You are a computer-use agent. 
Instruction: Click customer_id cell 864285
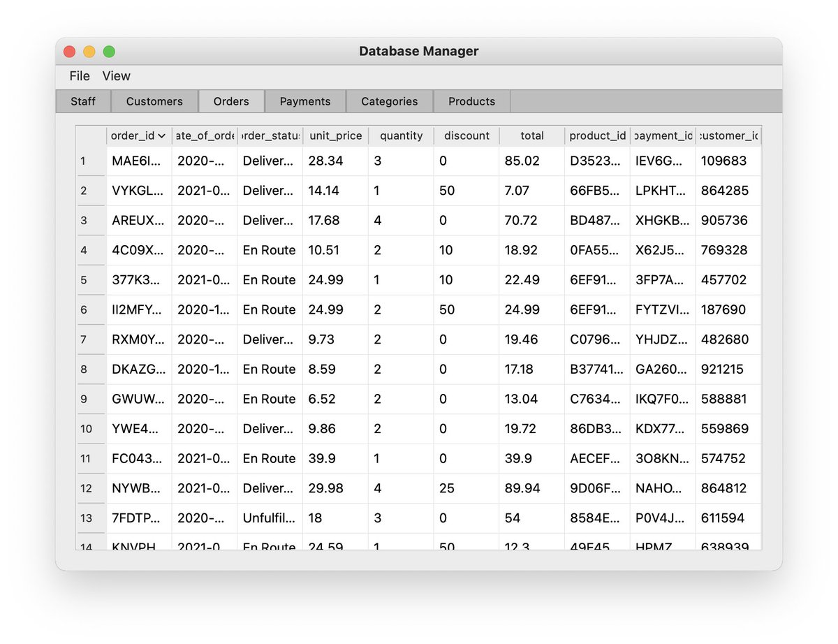728,191
